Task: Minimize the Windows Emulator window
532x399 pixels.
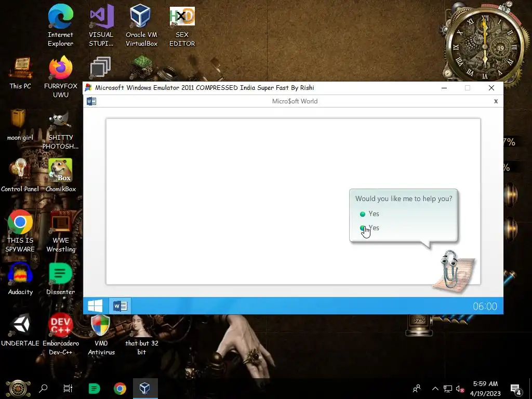Action: tap(444, 88)
